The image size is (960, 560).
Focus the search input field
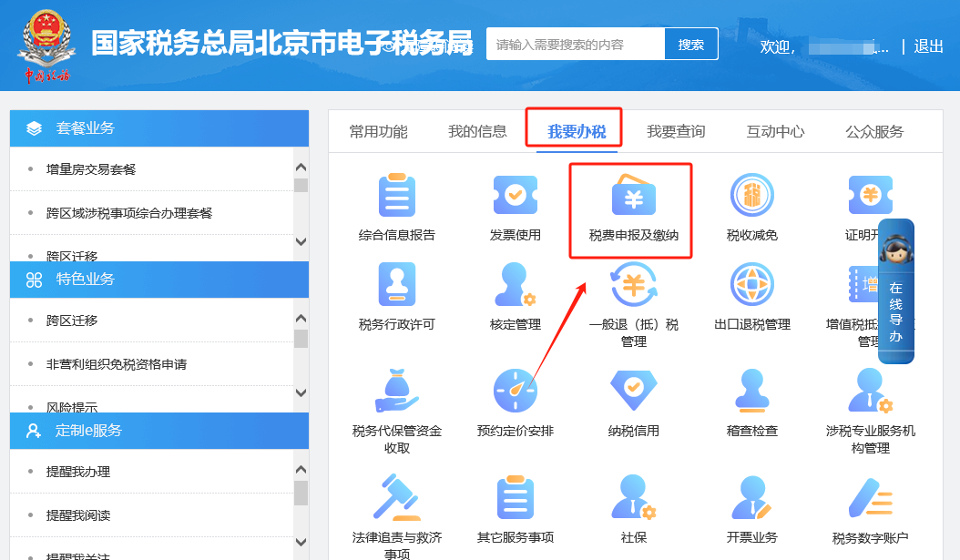575,44
